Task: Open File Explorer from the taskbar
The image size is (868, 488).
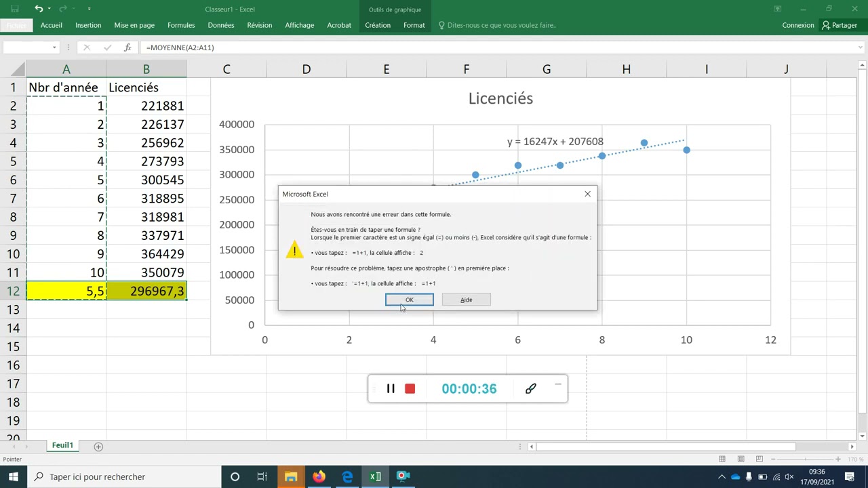Action: tap(291, 476)
